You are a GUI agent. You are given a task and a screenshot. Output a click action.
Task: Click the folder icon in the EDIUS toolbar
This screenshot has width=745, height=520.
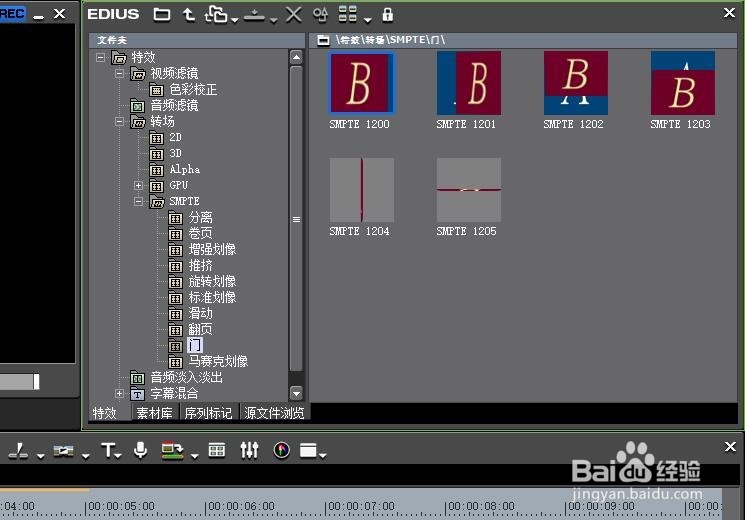click(162, 14)
